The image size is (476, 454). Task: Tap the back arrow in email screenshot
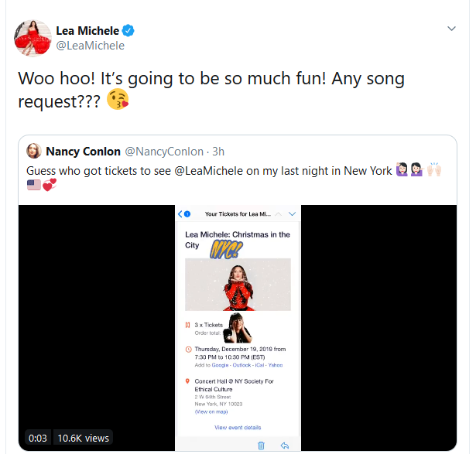[x=180, y=213]
